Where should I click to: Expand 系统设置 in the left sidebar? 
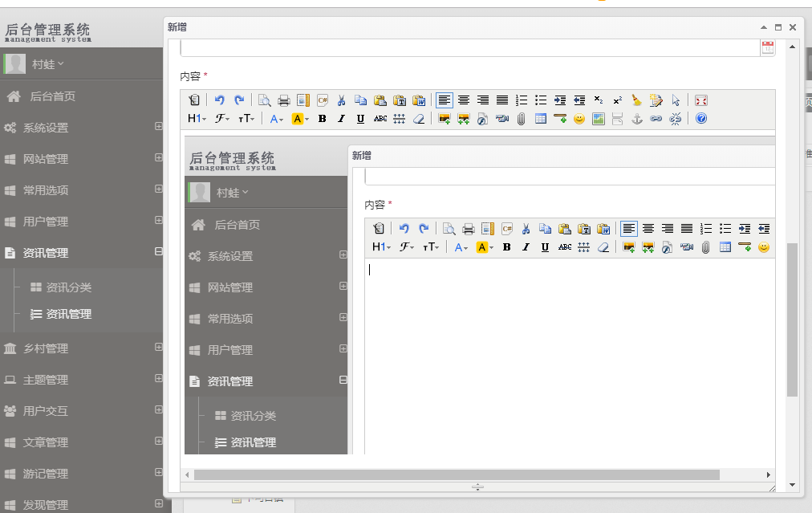pos(158,126)
